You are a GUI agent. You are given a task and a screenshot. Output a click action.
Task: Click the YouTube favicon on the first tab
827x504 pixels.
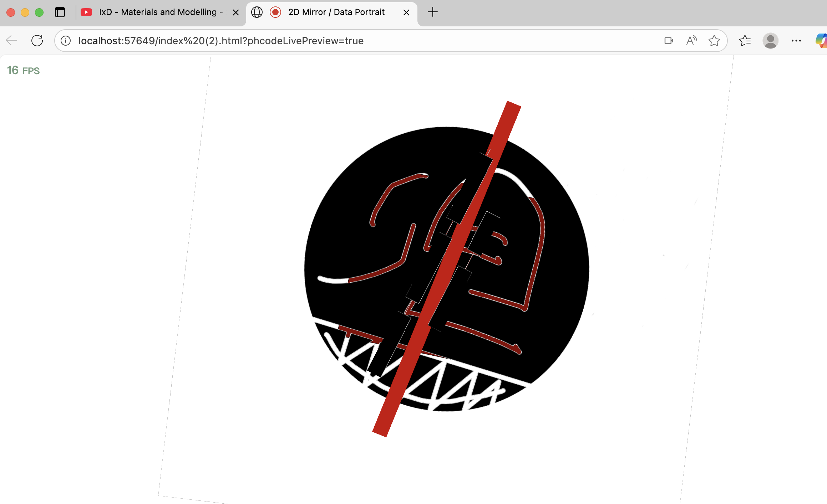[87, 12]
